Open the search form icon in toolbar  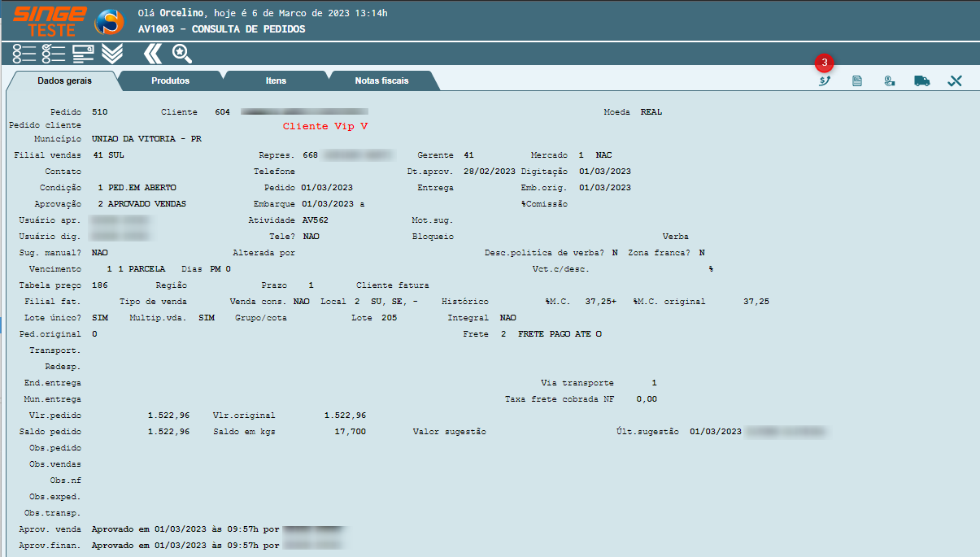coord(83,54)
